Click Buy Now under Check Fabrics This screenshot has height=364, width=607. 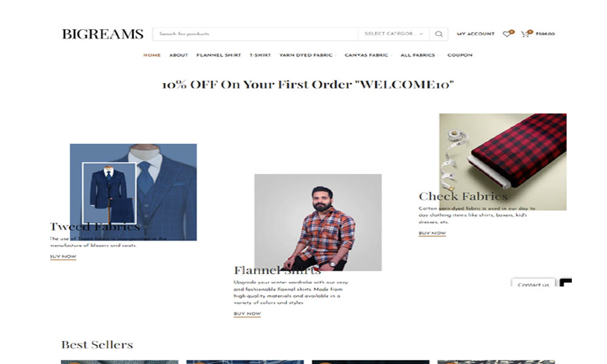click(432, 233)
